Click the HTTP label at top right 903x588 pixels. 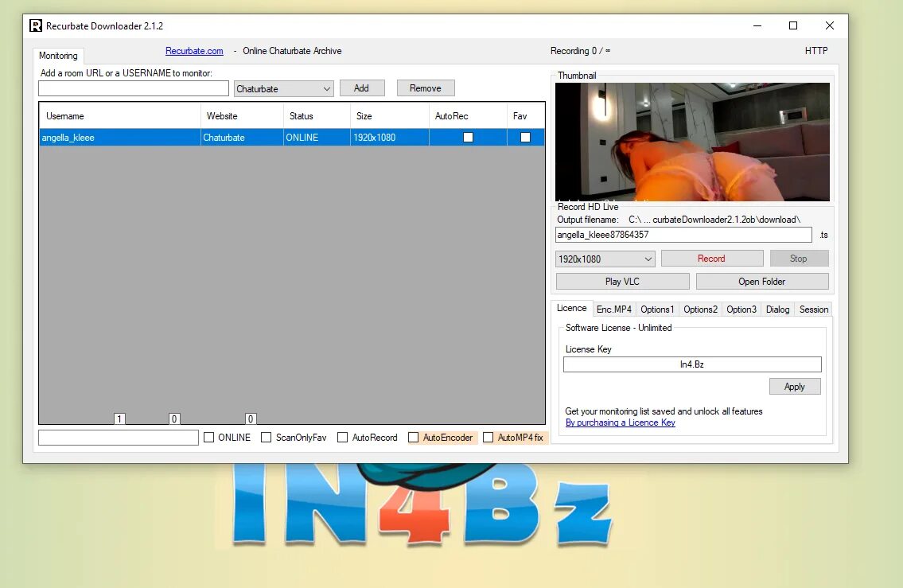816,51
